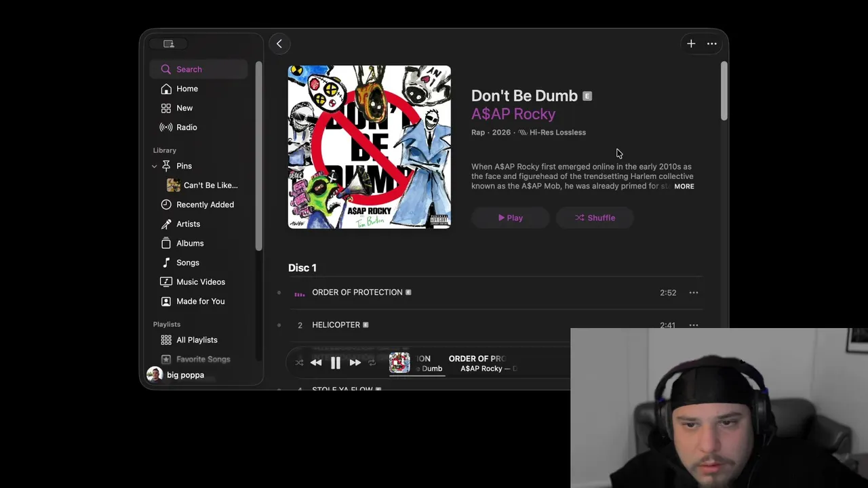
Task: Click the Pins pin icon
Action: click(x=166, y=166)
